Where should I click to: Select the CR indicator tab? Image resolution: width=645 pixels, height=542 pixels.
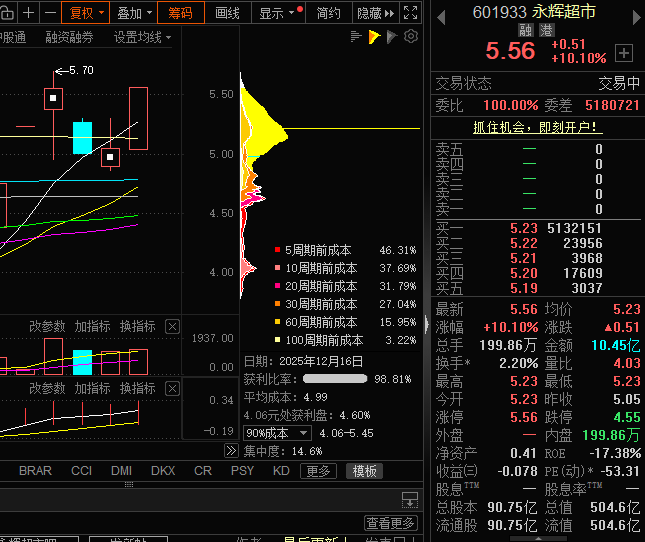tap(203, 471)
